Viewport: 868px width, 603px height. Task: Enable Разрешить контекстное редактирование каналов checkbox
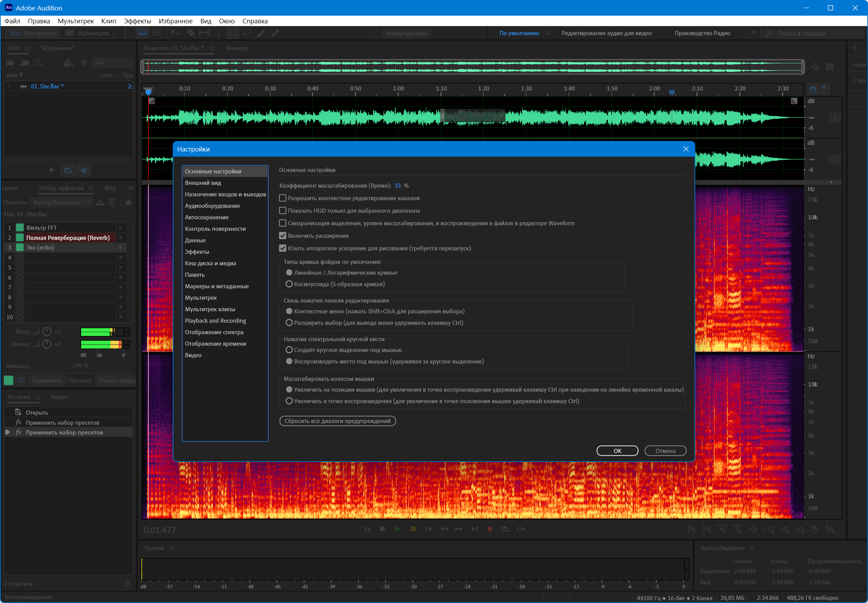tap(283, 198)
